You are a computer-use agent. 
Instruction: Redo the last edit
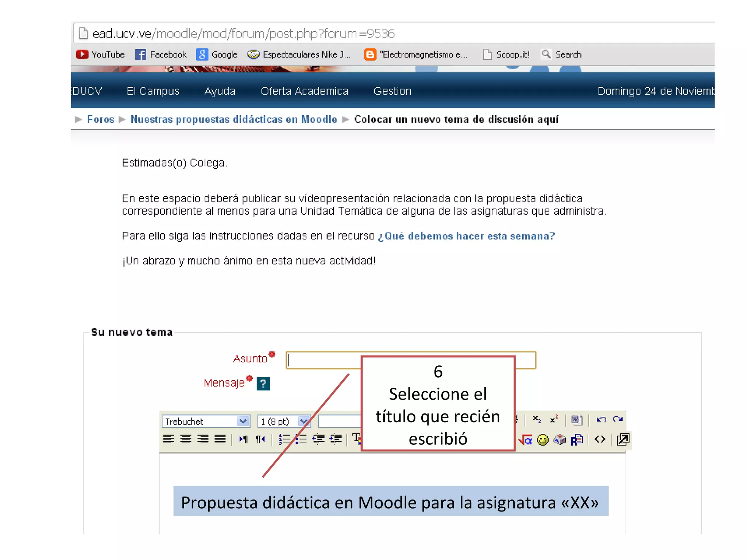(618, 419)
